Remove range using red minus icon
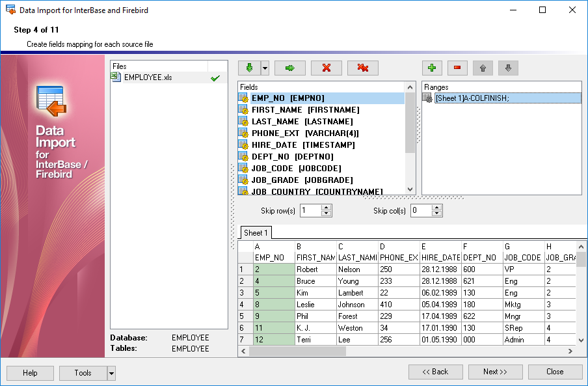The image size is (588, 386). coord(457,68)
